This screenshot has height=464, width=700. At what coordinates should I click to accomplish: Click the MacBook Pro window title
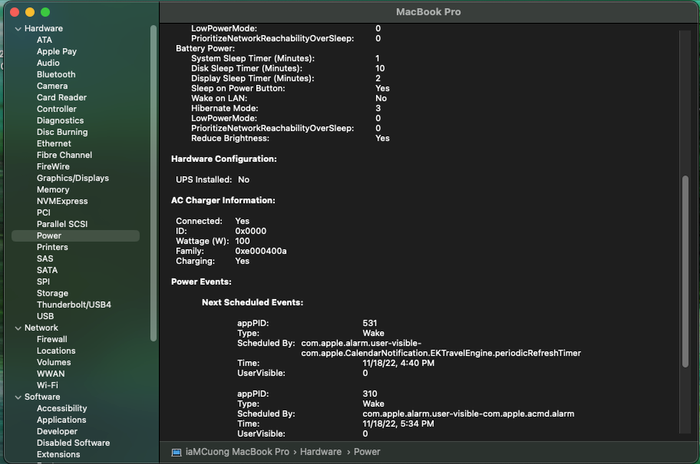[428, 12]
